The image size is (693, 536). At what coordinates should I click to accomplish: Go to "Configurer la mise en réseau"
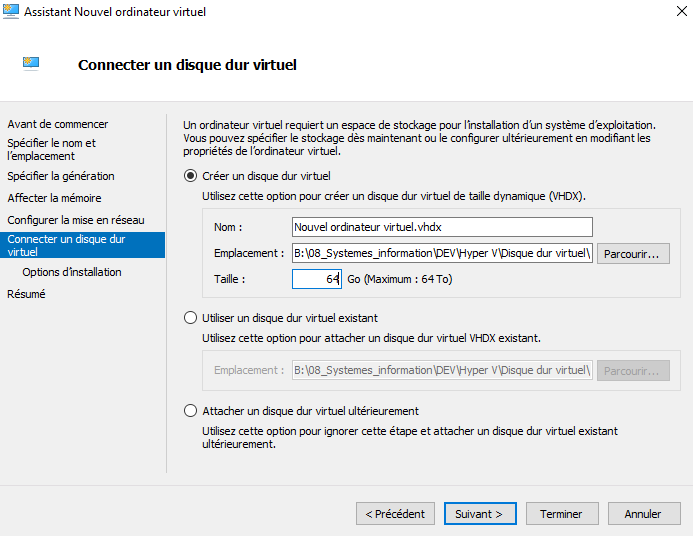coord(76,220)
